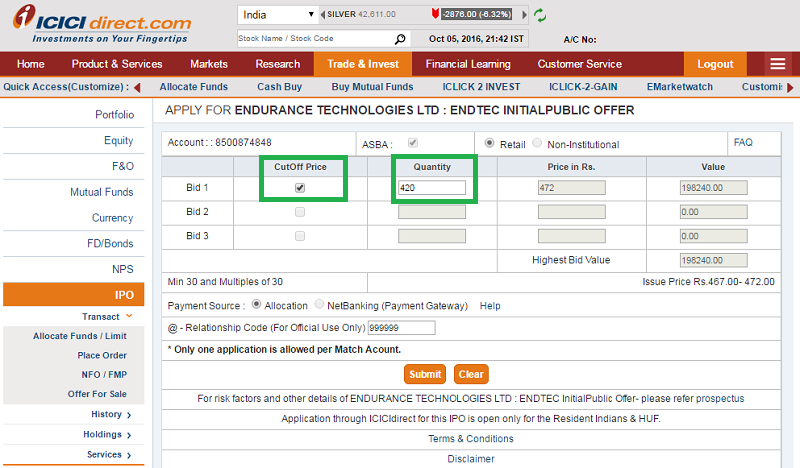
Task: Click Bid 3 Quantity field
Action: click(432, 236)
